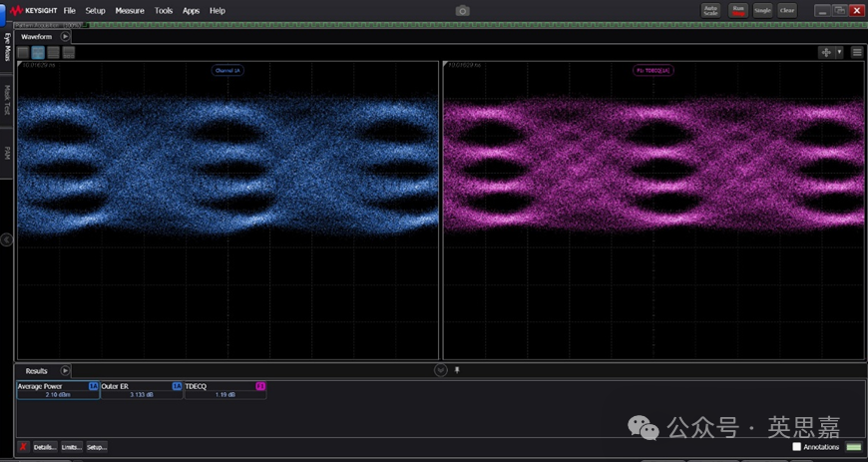The width and height of the screenshot is (868, 462).
Task: Open the Setup menu
Action: [95, 11]
